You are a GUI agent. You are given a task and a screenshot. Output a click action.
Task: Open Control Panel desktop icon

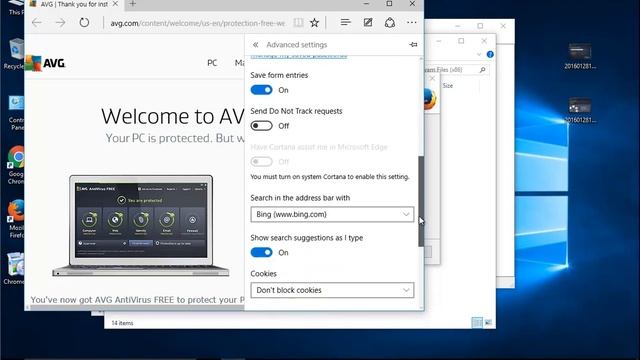point(16,113)
